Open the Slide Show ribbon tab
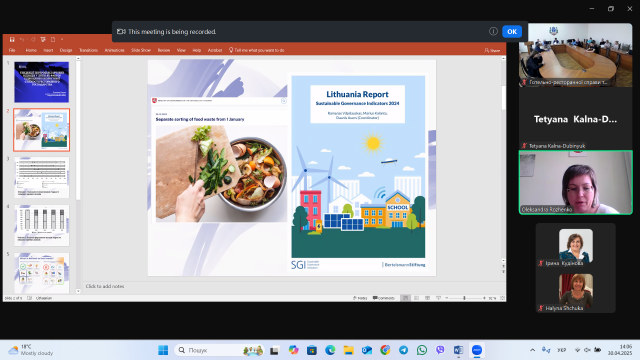640x360 pixels. click(141, 50)
